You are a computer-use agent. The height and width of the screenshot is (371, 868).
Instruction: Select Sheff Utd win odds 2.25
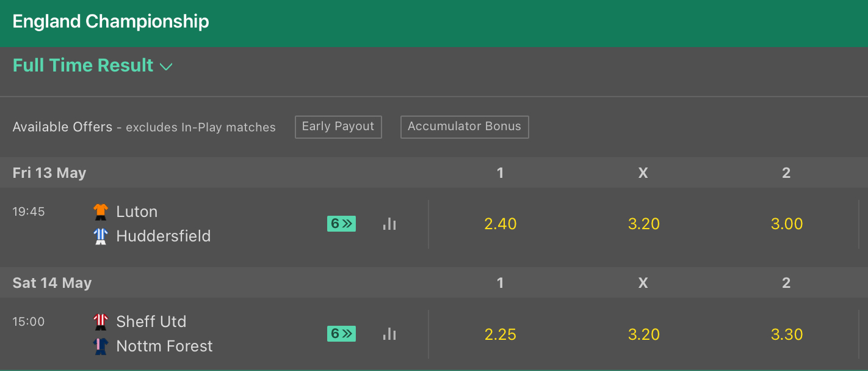pos(501,334)
